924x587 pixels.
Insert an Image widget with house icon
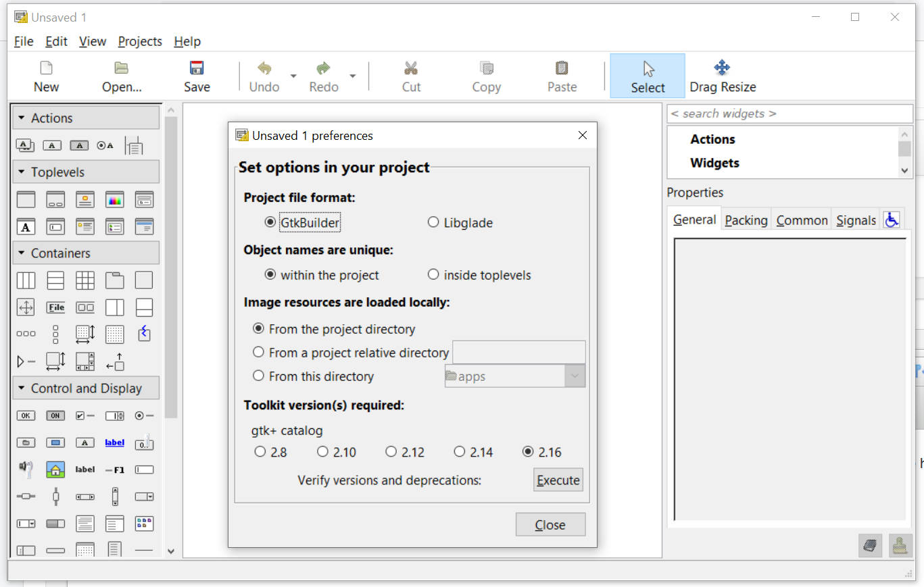55,469
